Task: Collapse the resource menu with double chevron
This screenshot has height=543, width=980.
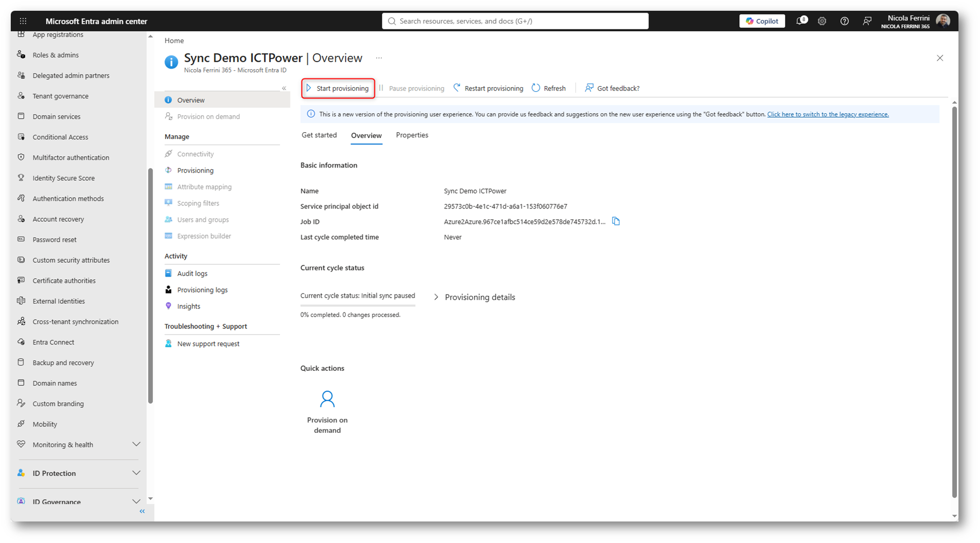Action: 284,88
